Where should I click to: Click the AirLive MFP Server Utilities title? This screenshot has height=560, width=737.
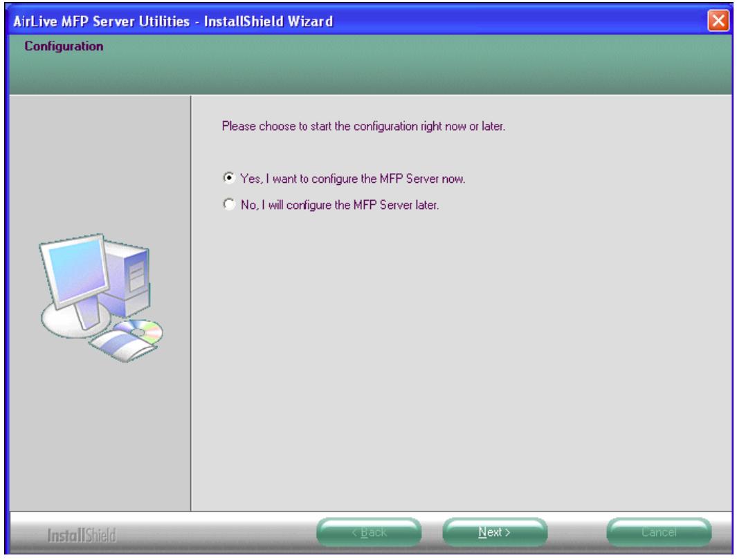[x=173, y=21]
